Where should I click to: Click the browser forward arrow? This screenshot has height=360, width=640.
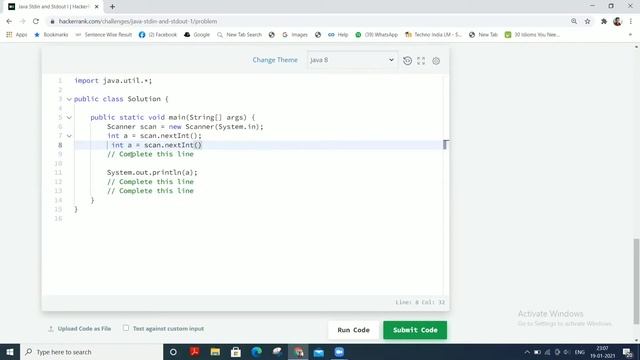(22, 21)
